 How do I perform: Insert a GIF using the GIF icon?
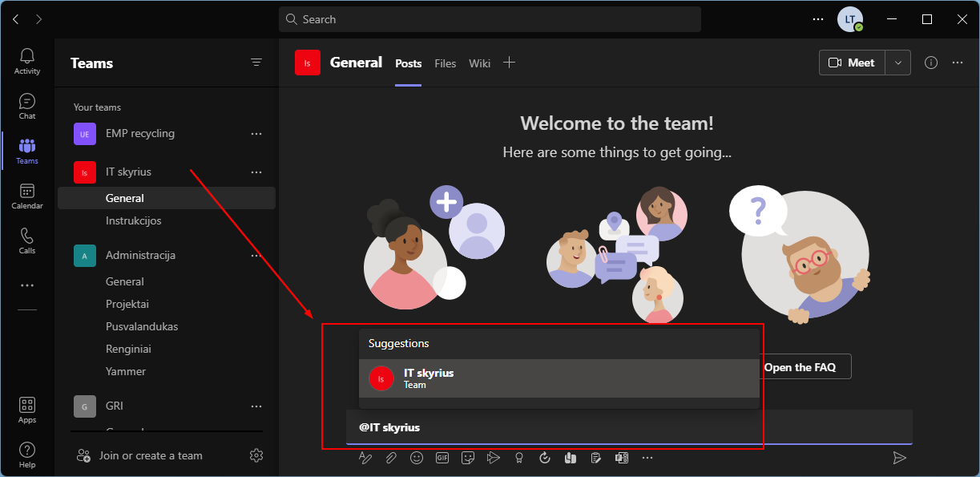click(x=442, y=458)
